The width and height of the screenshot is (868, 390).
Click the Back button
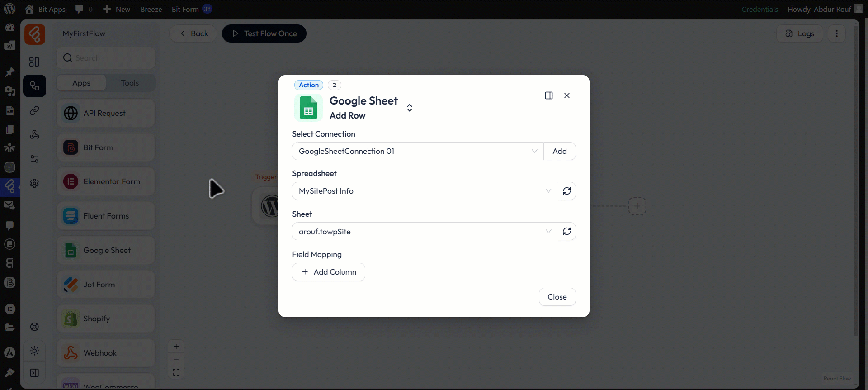[x=193, y=33]
